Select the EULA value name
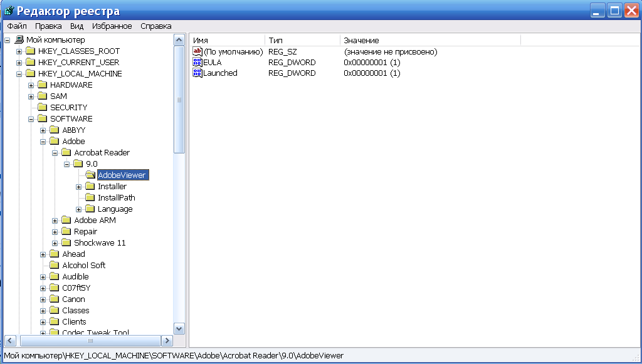 click(212, 63)
